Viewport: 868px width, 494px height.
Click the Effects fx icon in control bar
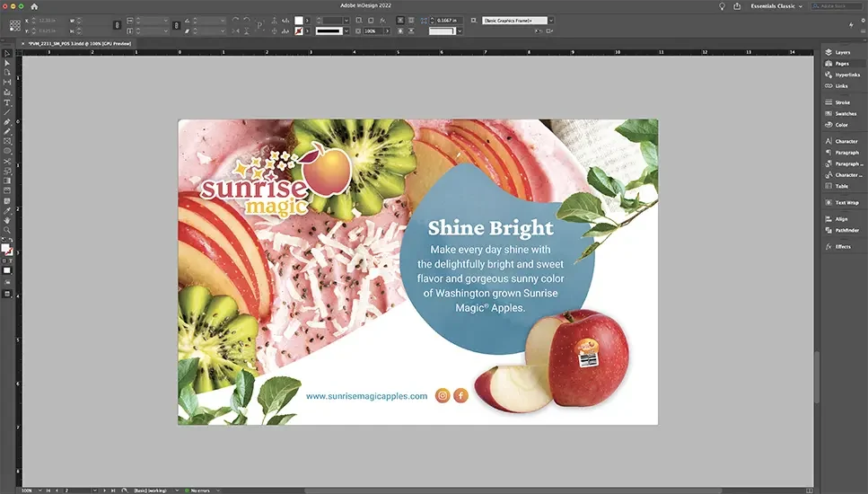[382, 20]
